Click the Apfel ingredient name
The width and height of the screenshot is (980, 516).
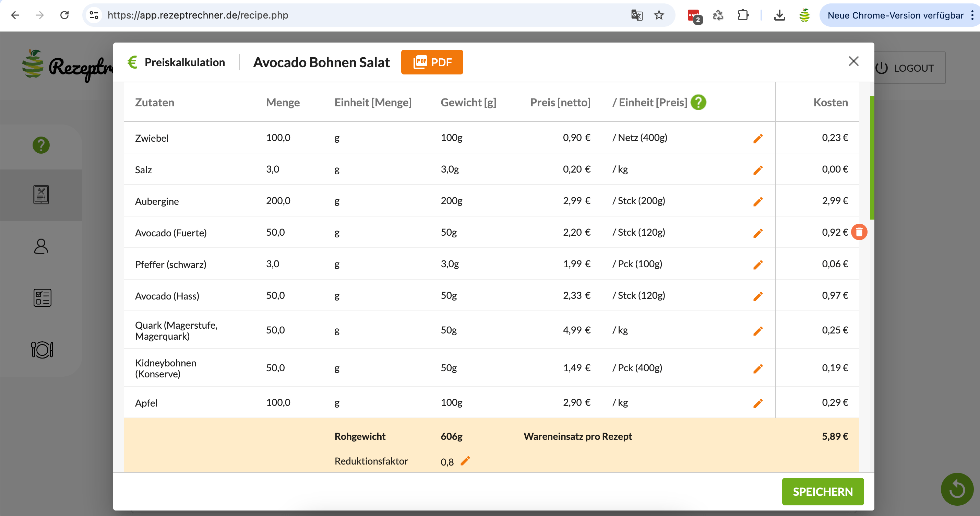[x=146, y=403]
